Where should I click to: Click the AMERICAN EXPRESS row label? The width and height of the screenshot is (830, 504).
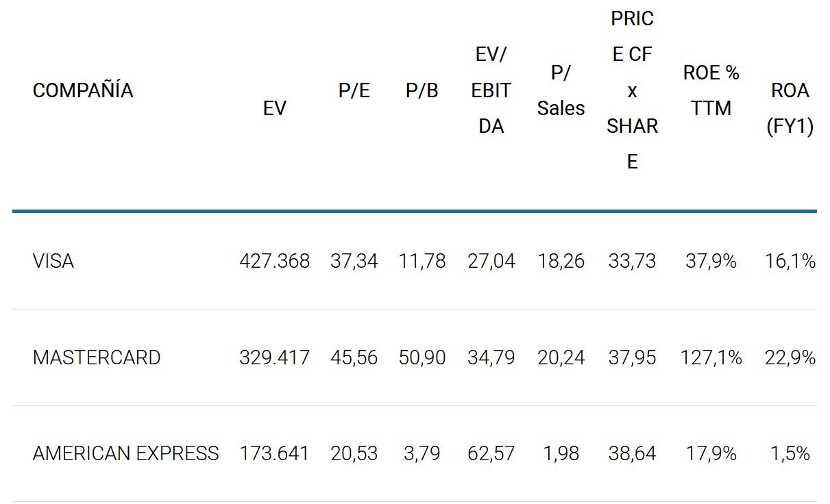click(125, 453)
